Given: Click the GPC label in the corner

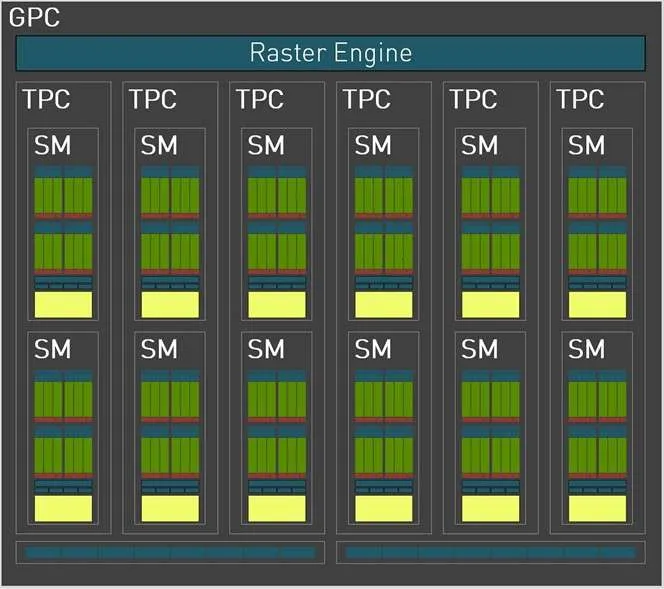Looking at the screenshot, I should (x=34, y=18).
